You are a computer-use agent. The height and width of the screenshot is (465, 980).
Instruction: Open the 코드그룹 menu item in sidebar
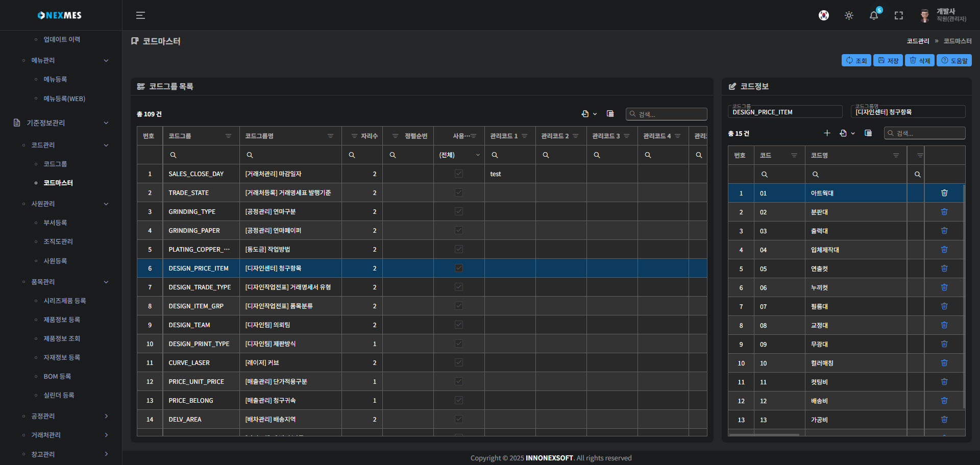[x=55, y=164]
